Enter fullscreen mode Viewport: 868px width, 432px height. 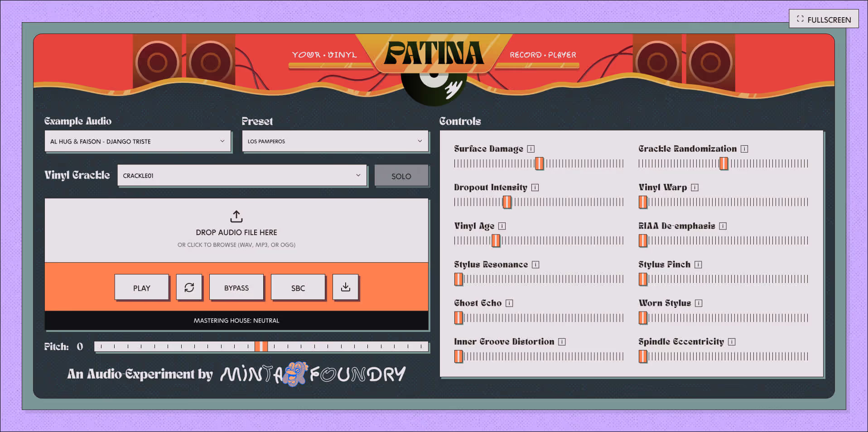pos(824,19)
